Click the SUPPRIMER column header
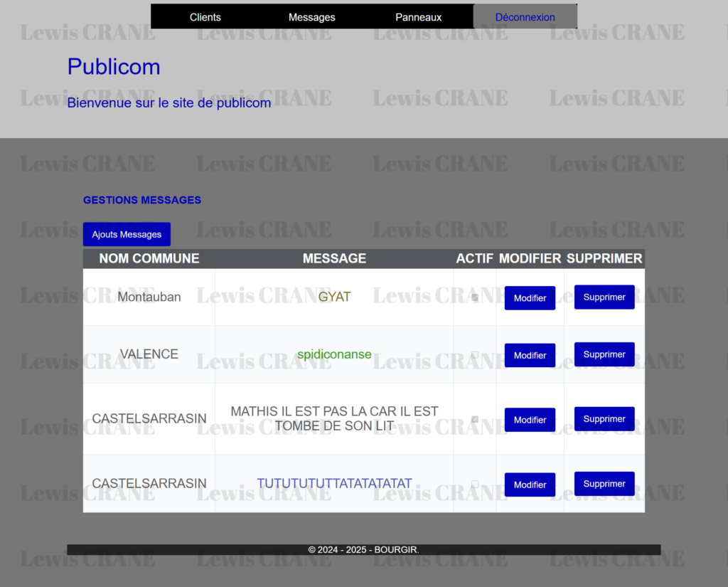This screenshot has height=587, width=728. pyautogui.click(x=604, y=258)
